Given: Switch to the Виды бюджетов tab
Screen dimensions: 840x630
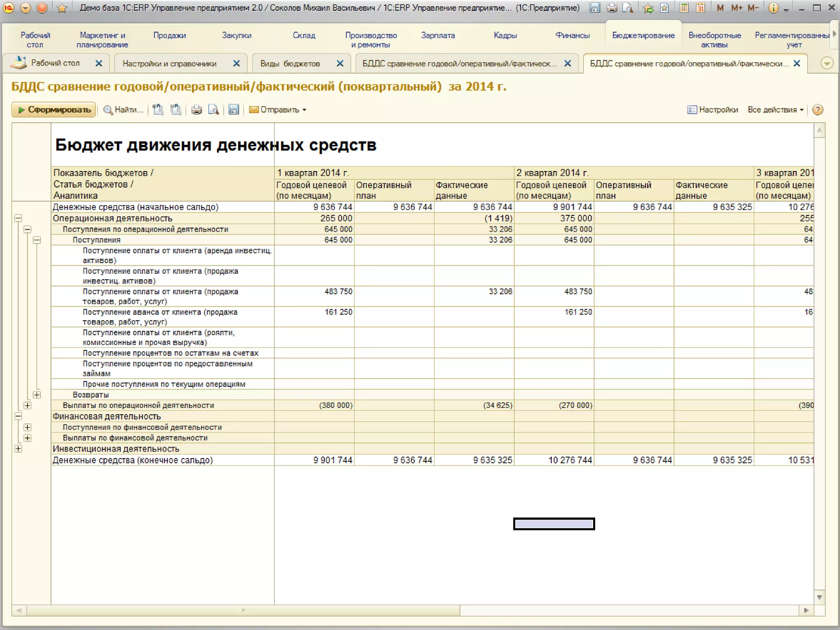Looking at the screenshot, I should pos(290,64).
